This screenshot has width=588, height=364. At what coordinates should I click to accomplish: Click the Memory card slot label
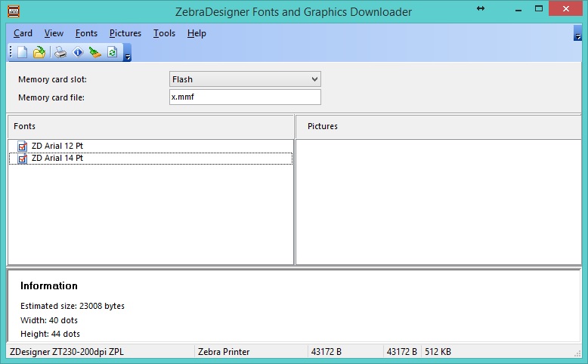click(x=52, y=79)
